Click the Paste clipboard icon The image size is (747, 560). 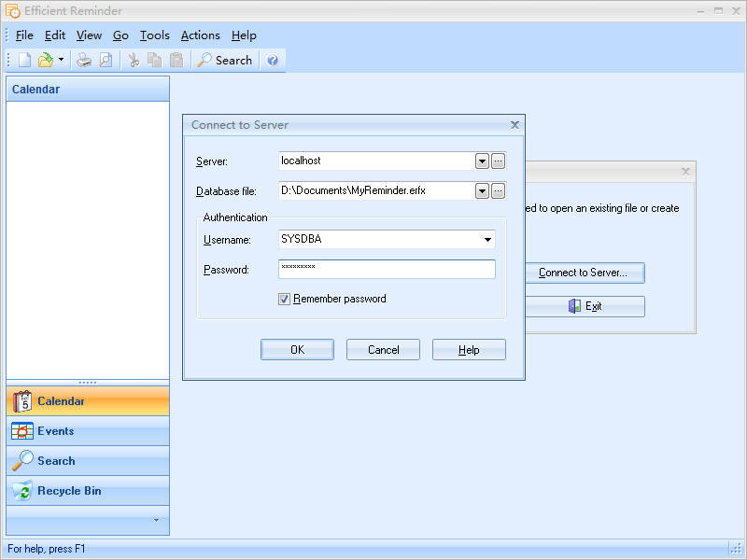[176, 60]
